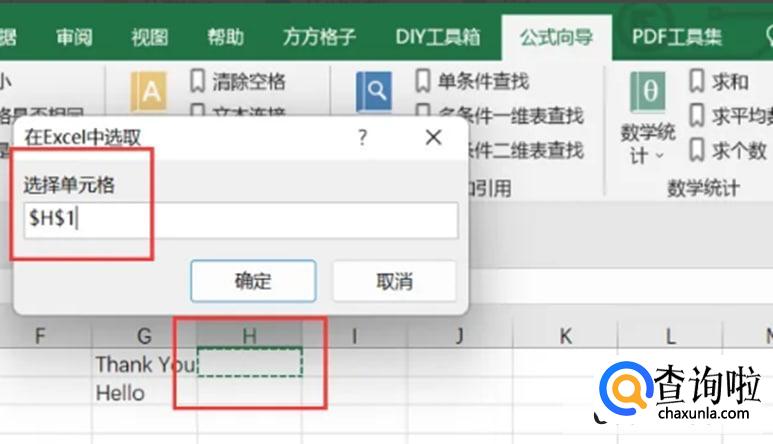Select column I header
Viewport: 773px width, 444px height.
[x=354, y=336]
